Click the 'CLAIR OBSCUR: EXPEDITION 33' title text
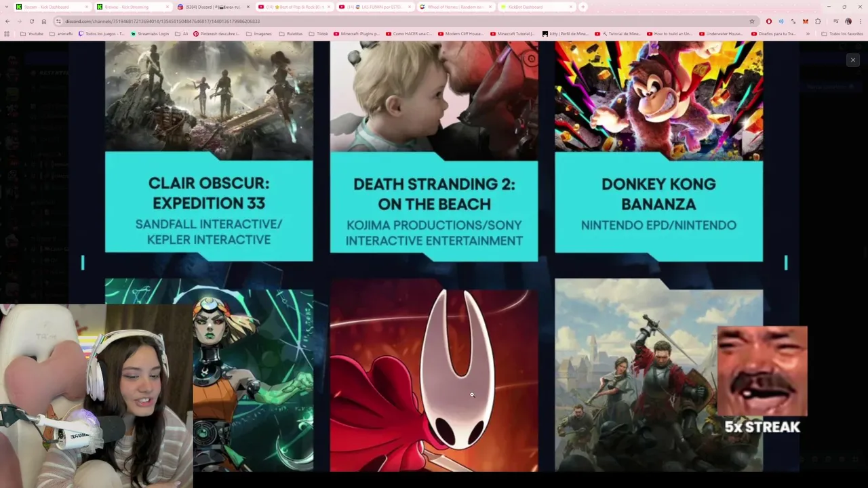The image size is (868, 488). pos(209,193)
